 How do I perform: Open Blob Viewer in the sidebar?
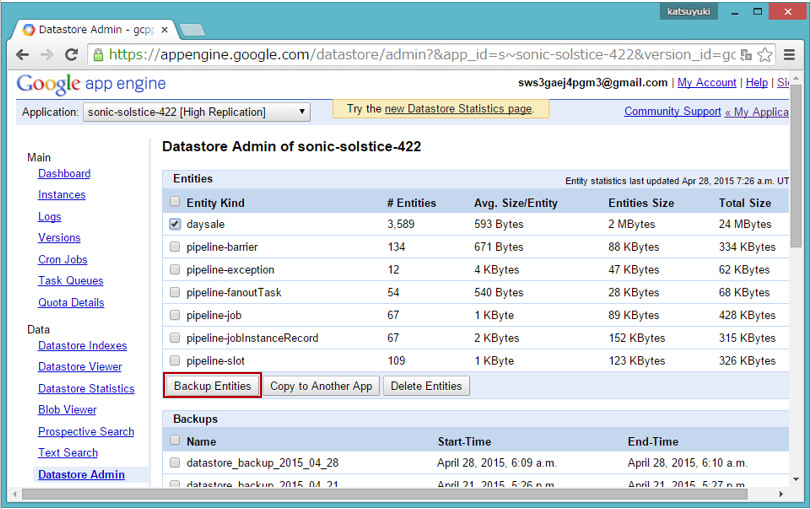click(x=67, y=410)
